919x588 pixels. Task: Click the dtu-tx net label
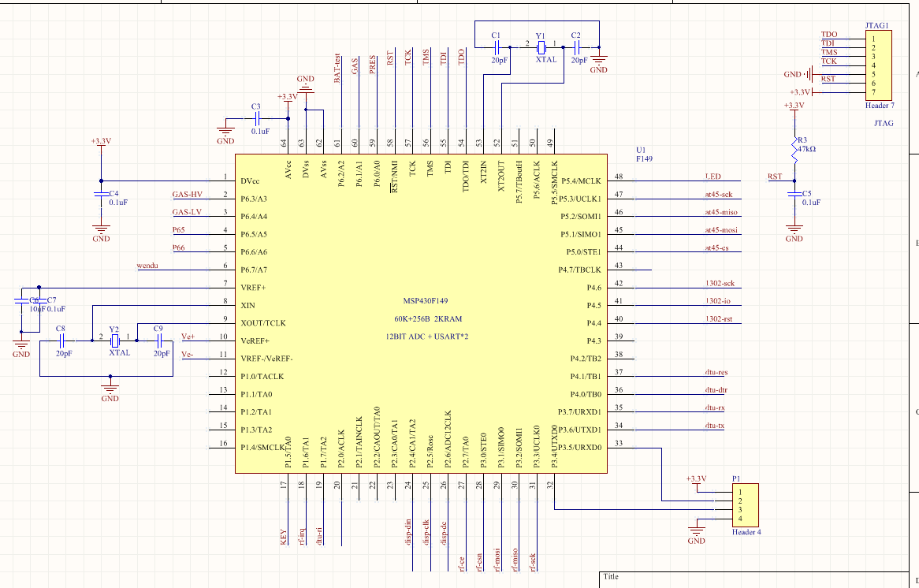(x=715, y=426)
